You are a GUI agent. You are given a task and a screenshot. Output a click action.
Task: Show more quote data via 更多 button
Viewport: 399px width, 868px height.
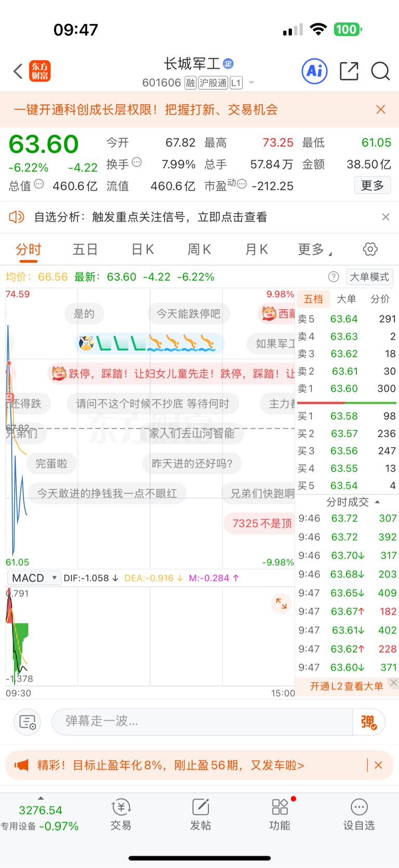[x=373, y=185]
